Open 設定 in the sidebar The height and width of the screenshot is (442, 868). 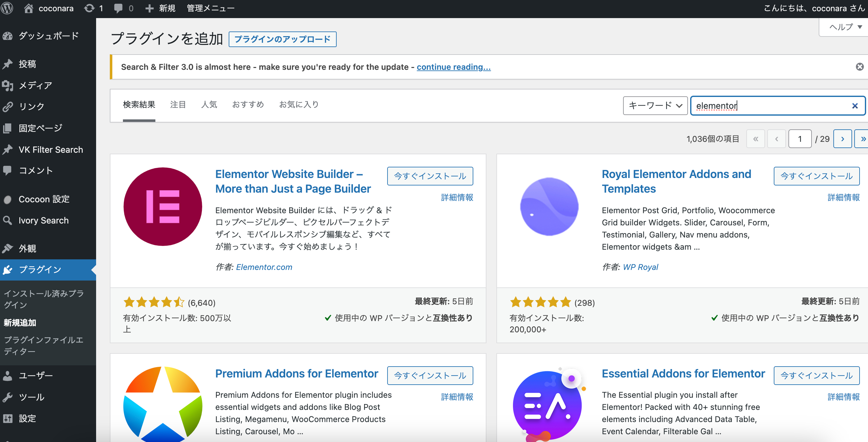48,418
